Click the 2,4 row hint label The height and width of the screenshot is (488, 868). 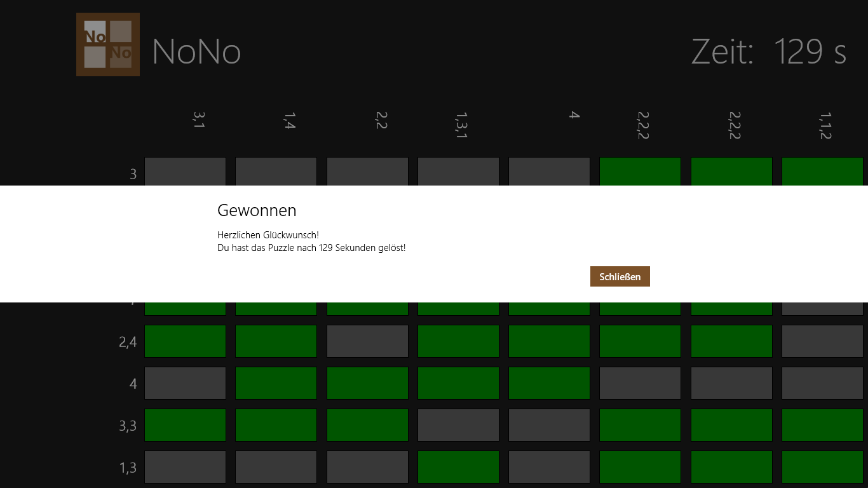tap(128, 342)
